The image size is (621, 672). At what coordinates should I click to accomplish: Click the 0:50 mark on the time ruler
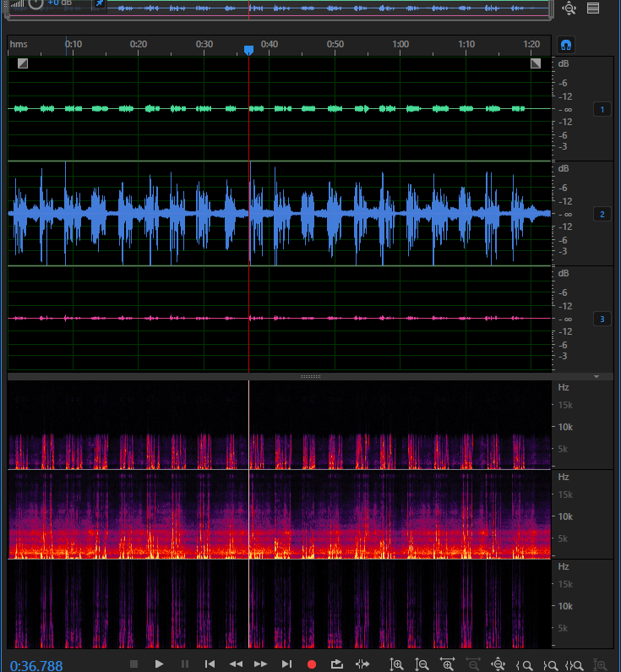(335, 44)
